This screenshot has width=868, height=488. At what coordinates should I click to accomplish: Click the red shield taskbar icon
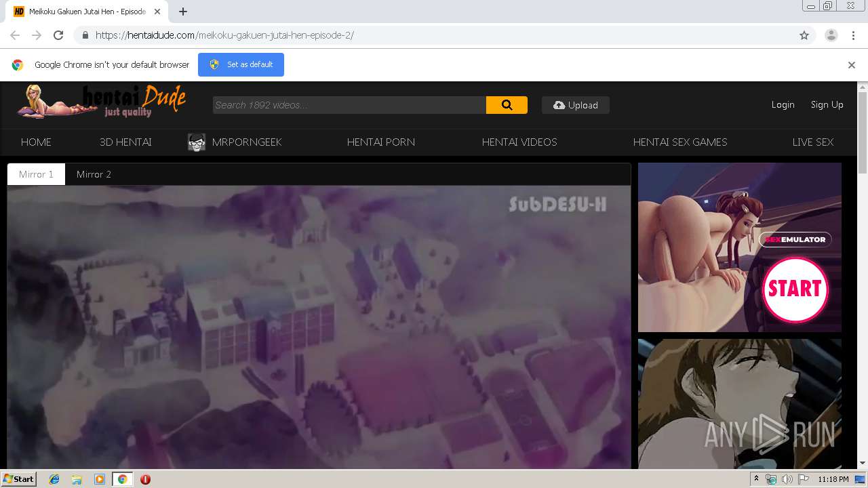coord(145,479)
